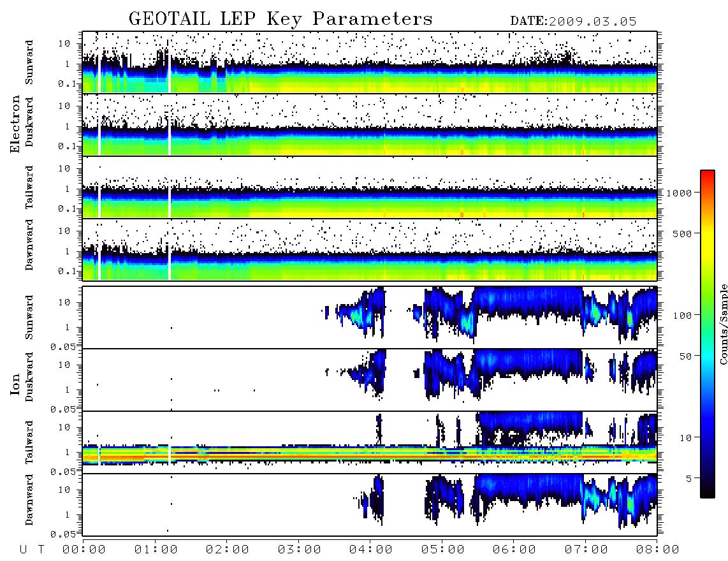Click the Ion Dawnward spectrogram plot
Viewport: 728px width, 561px height.
[x=370, y=505]
